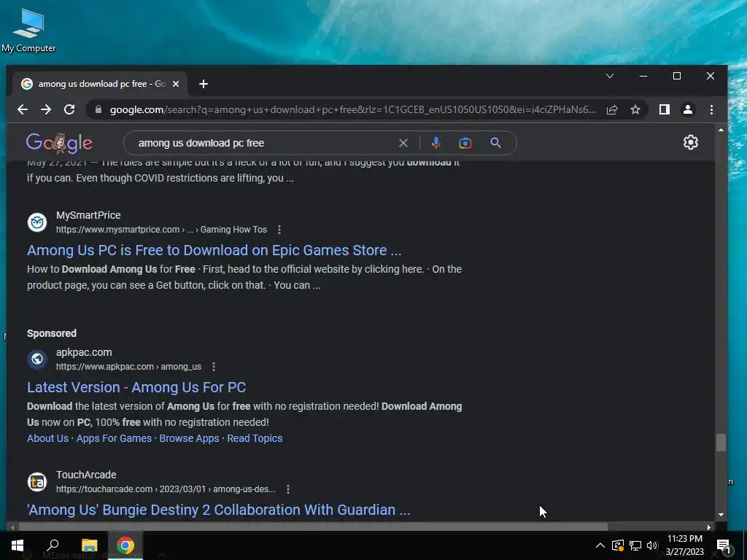The width and height of the screenshot is (747, 560).
Task: Search by voice microphone icon
Action: pyautogui.click(x=436, y=143)
